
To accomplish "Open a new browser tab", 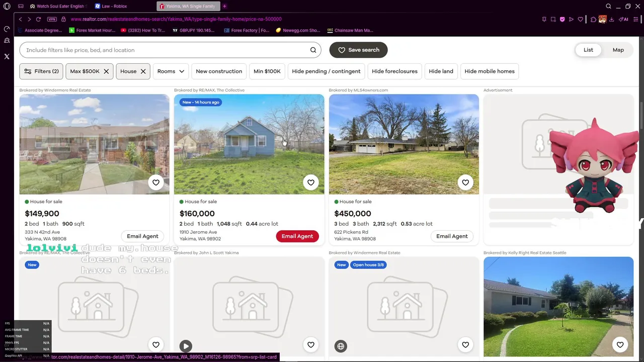I will 224,7.
